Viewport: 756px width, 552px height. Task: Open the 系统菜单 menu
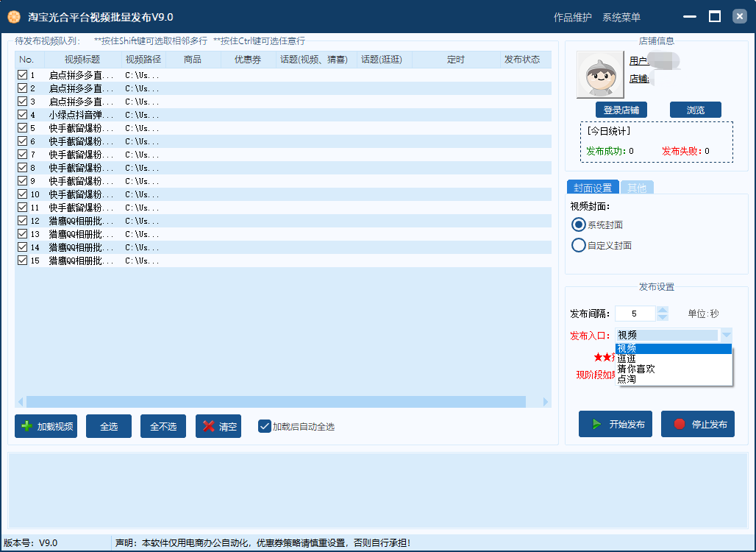621,18
